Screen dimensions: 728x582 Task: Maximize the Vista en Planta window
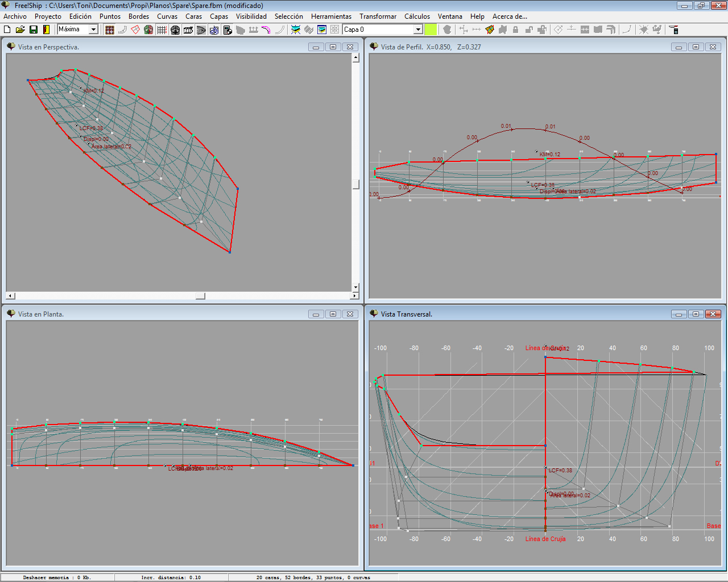point(333,314)
